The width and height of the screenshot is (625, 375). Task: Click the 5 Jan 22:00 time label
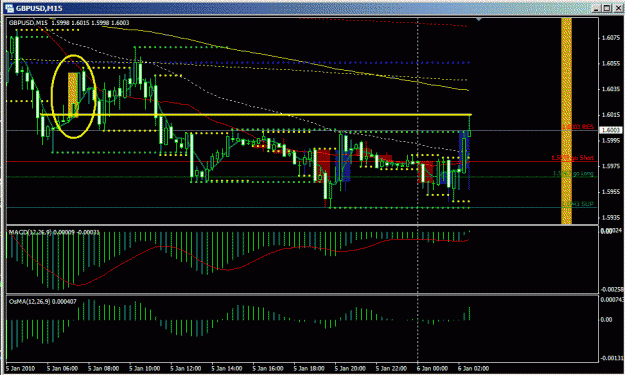(391, 368)
